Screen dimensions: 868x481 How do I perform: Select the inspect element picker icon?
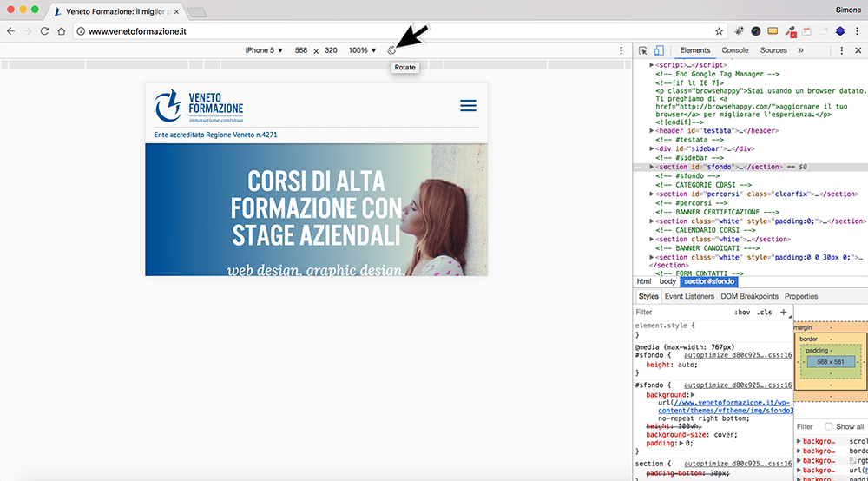[x=642, y=50]
